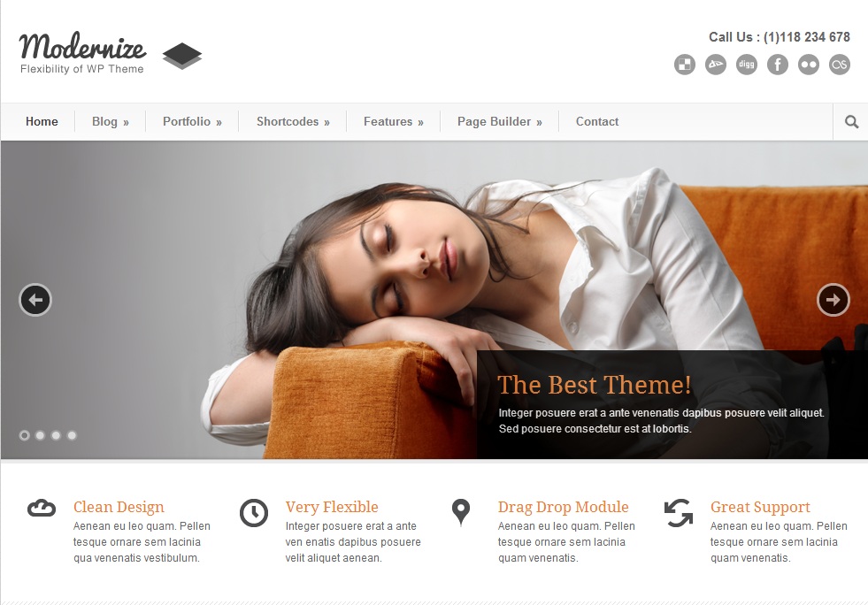This screenshot has height=605, width=868.
Task: Expand the Shortcodes dropdown menu
Action: pos(293,122)
